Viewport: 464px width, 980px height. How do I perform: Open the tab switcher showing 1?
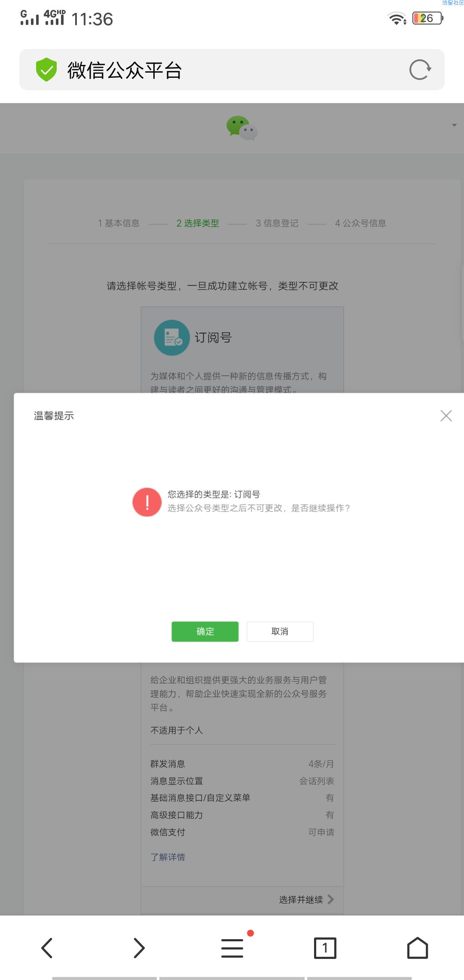[325, 948]
